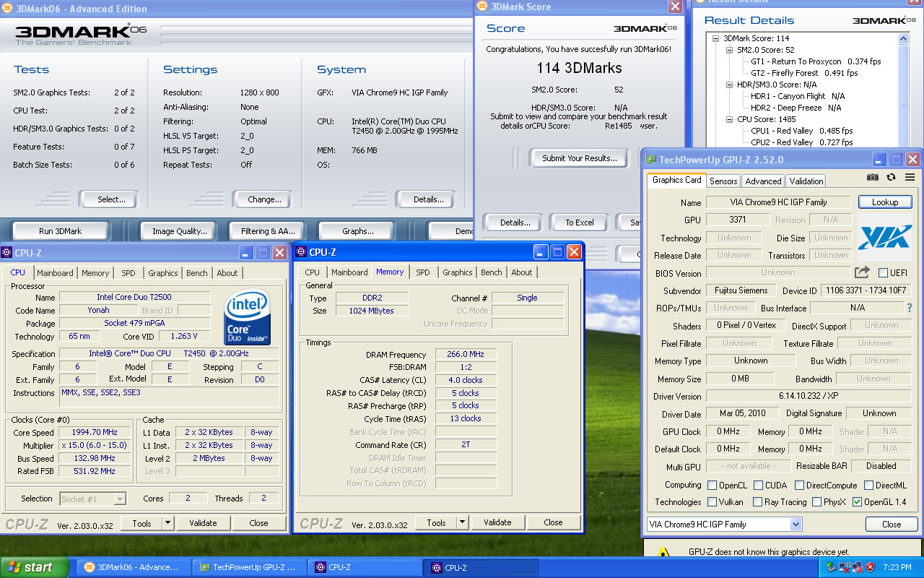Screen dimensions: 924x578
Task: Select GT1 - Return To Proxycon row
Action: [816, 61]
